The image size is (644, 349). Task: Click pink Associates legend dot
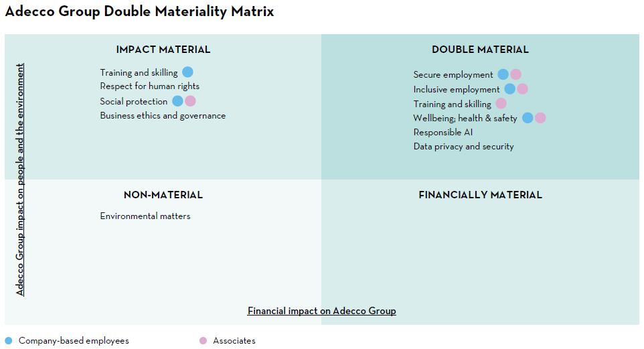[x=203, y=340]
